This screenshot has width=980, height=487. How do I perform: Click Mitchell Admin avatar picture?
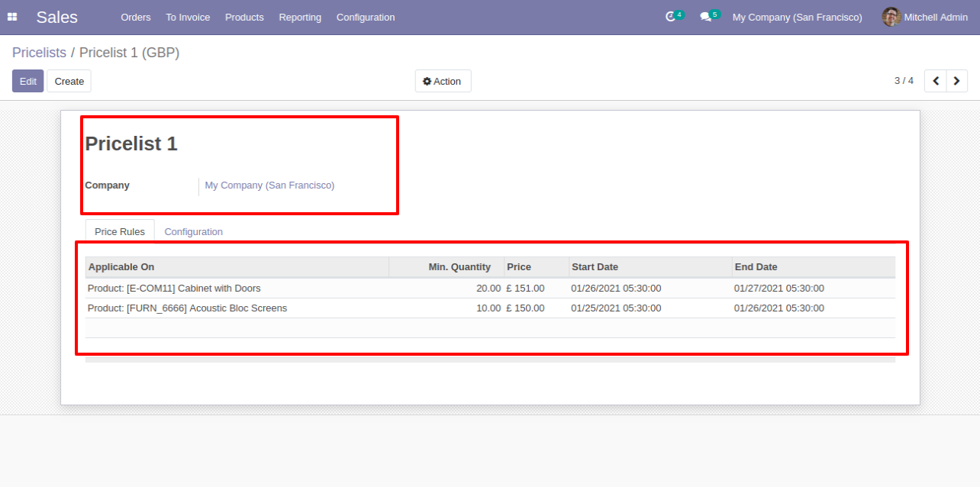click(891, 17)
